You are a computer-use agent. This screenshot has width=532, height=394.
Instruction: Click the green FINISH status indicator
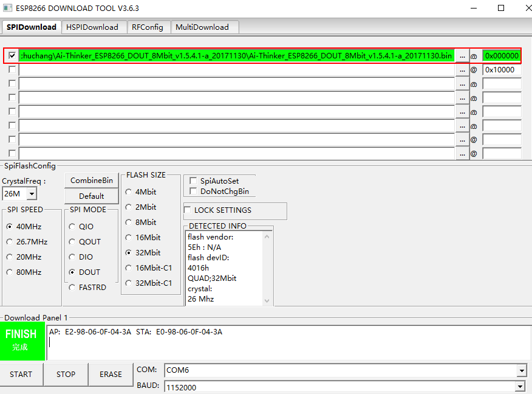22,340
